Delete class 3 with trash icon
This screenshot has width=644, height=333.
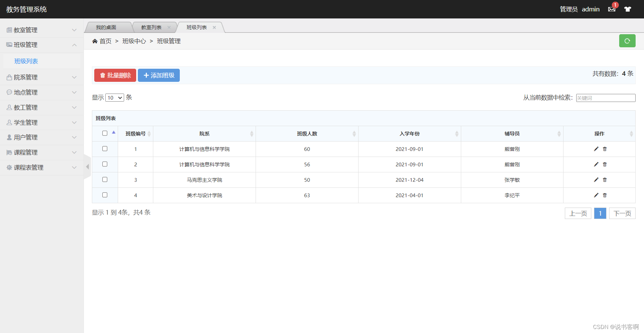click(x=605, y=180)
